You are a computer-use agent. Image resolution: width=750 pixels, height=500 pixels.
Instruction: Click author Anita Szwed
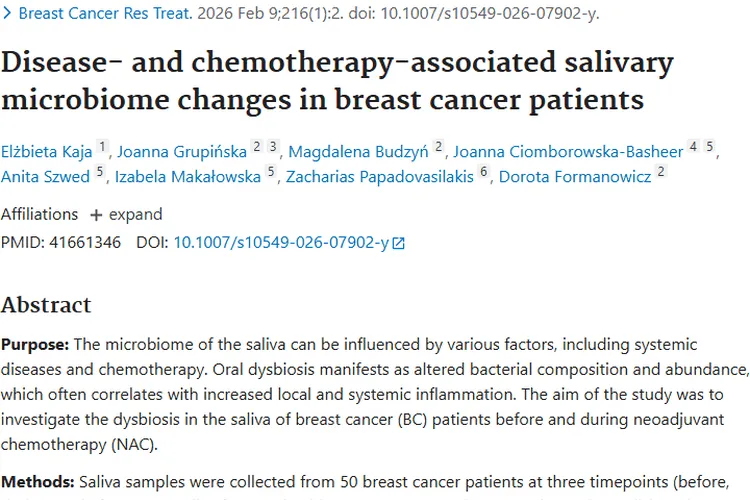45,178
